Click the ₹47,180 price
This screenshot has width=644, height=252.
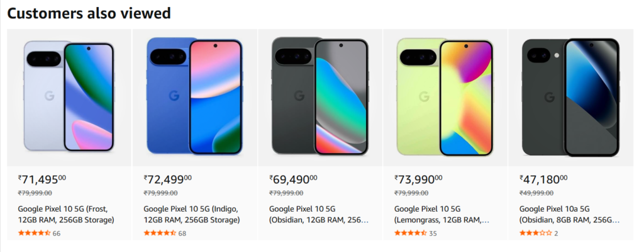click(x=543, y=180)
